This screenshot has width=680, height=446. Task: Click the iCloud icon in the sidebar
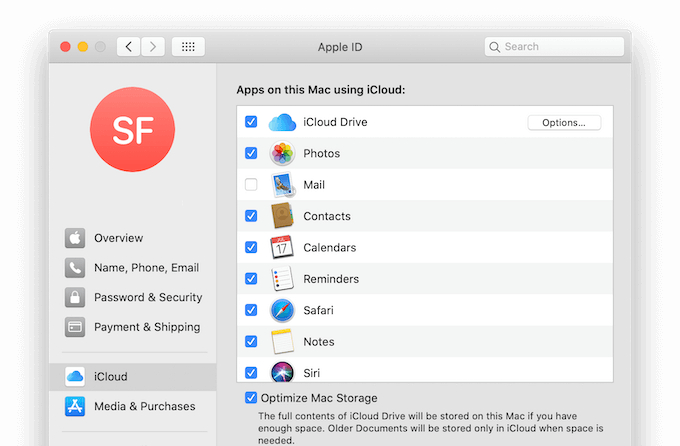click(75, 377)
